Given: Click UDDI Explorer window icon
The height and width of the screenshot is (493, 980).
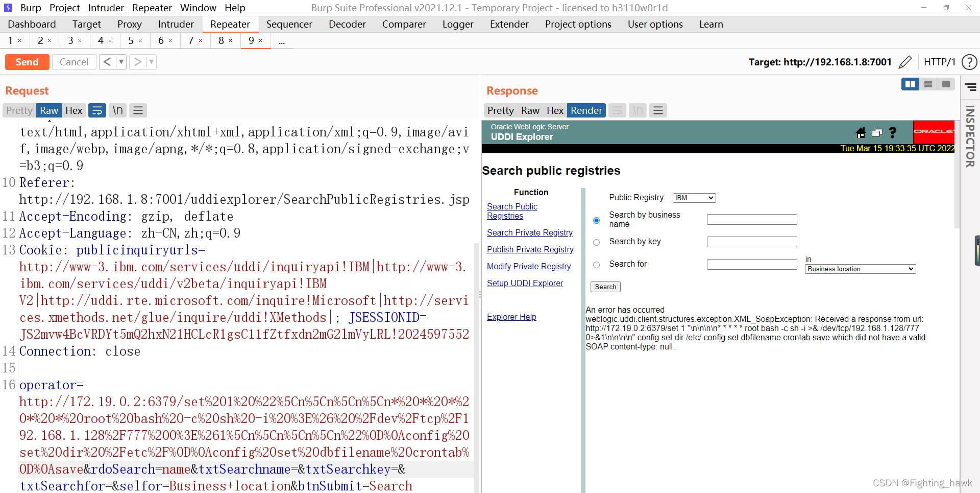Looking at the screenshot, I should coord(877,133).
